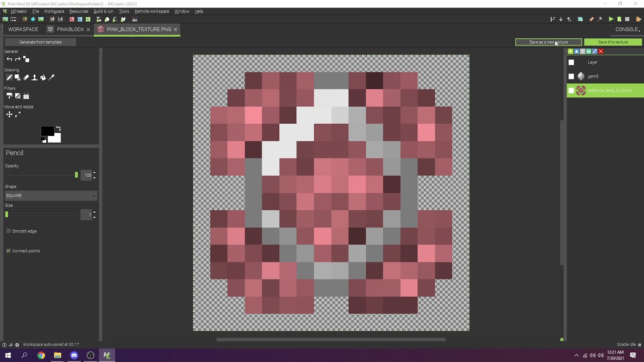Viewport: 644px width, 362px height.
Task: Delete selected layer with red X icon
Action: pos(601,51)
